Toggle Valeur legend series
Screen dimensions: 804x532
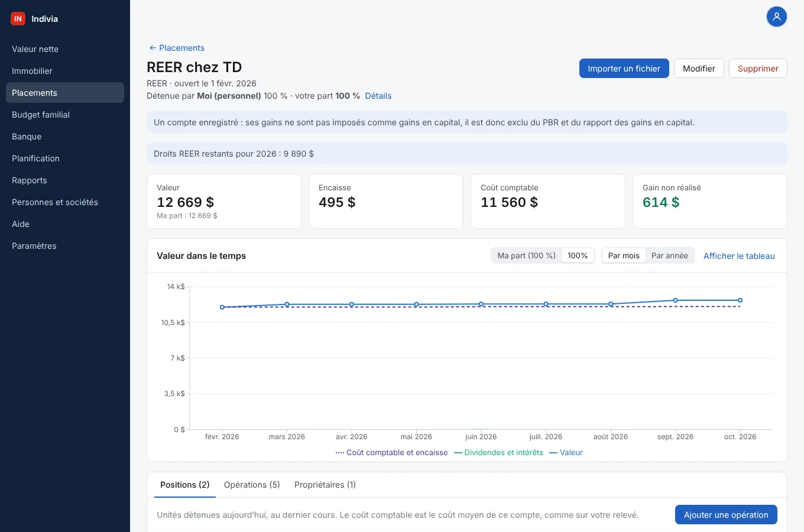coord(566,453)
